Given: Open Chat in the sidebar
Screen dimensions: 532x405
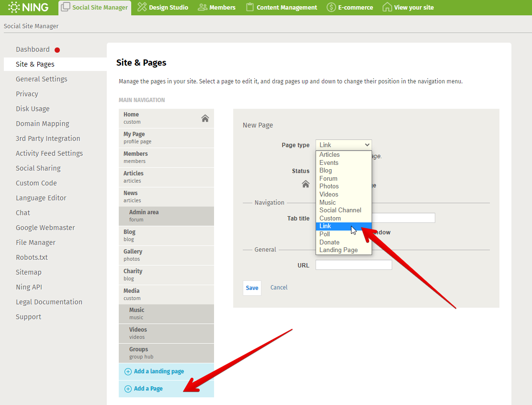Looking at the screenshot, I should click(x=23, y=213).
